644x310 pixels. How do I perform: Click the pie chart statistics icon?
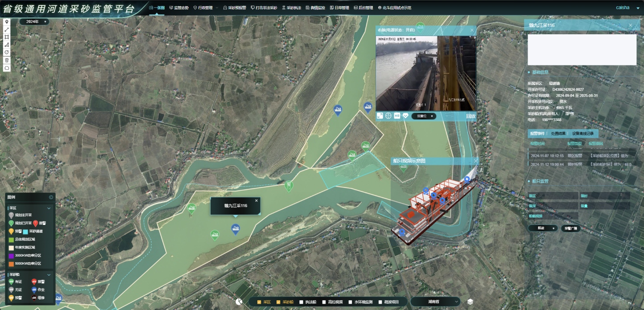[239, 302]
